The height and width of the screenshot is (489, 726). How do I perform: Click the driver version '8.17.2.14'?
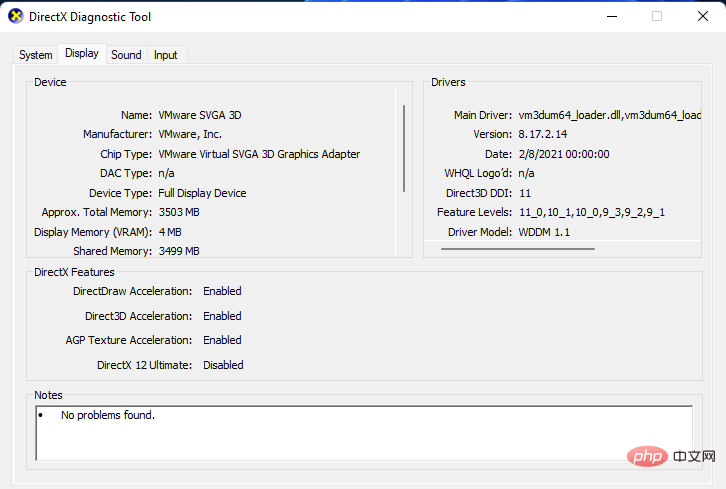[x=543, y=134]
